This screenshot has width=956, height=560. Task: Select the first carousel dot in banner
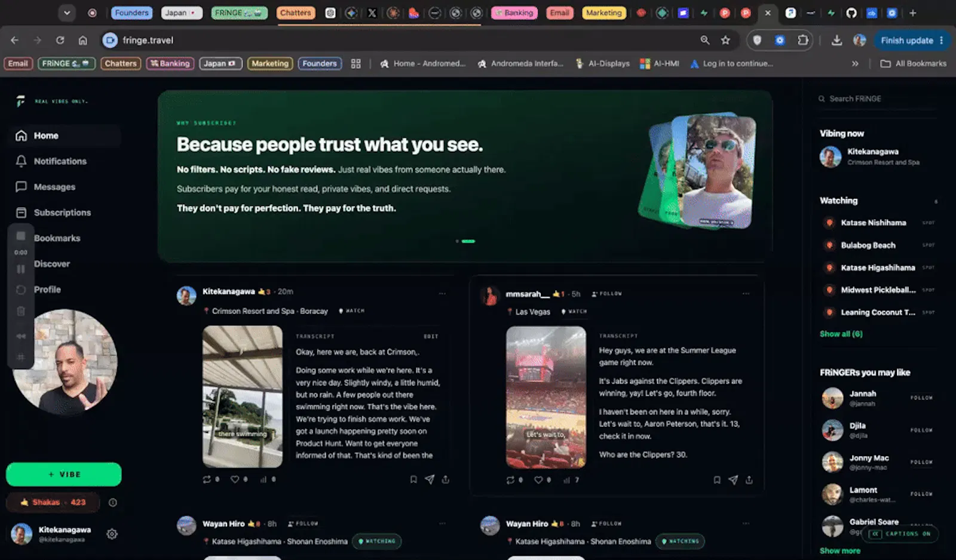[x=457, y=241]
